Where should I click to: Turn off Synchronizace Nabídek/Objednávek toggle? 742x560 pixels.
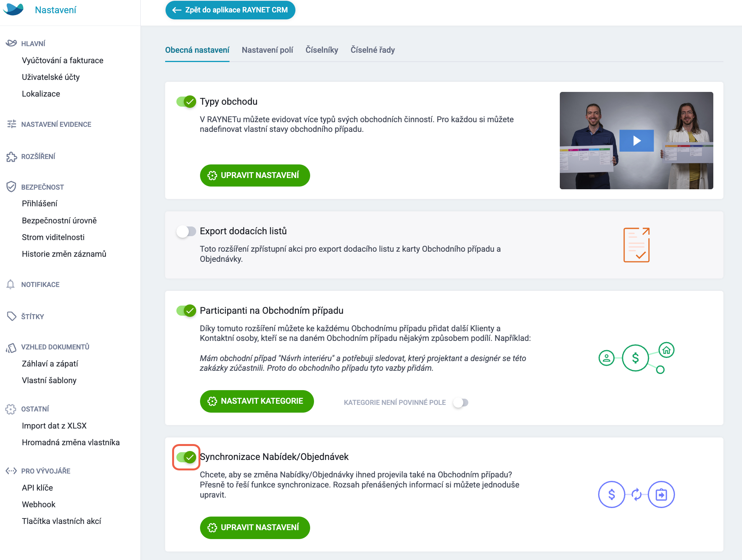[x=186, y=457]
